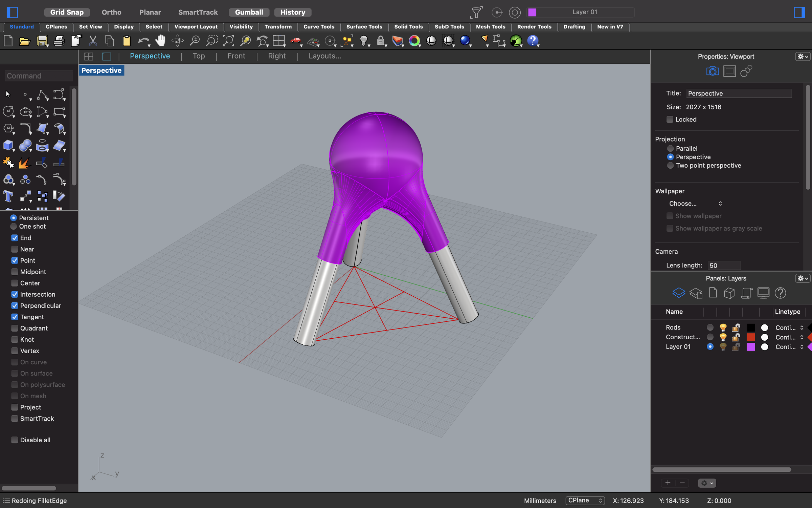Open the CPlane dropdown in the status bar

(585, 500)
